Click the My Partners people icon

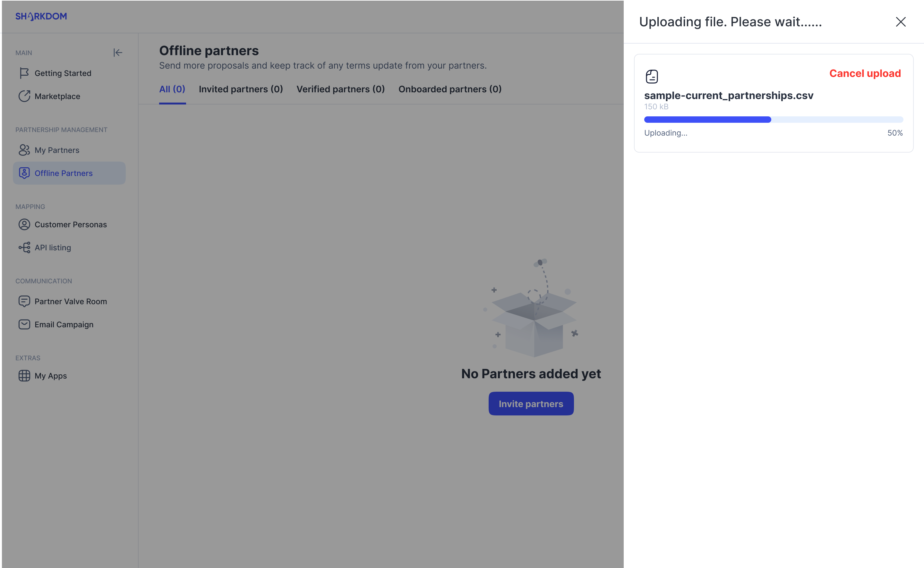pos(24,150)
